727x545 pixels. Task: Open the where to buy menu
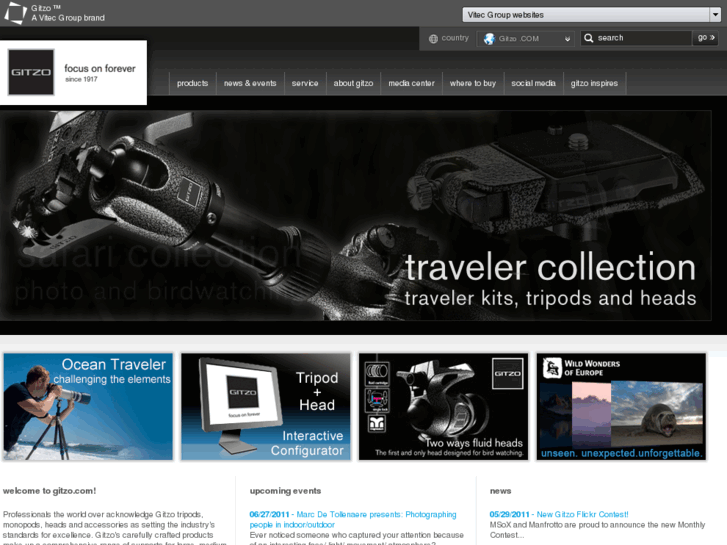tap(472, 83)
